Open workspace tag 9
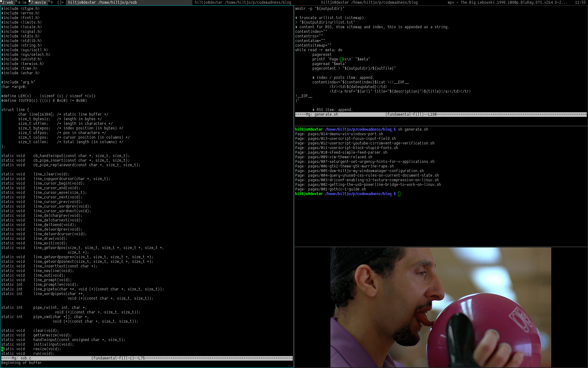 (51, 2)
